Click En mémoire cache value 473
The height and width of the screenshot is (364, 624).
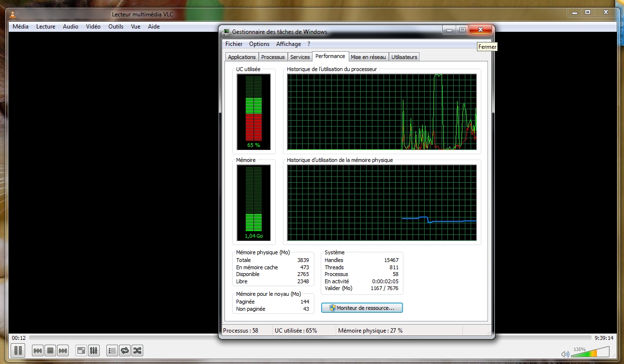coord(304,267)
